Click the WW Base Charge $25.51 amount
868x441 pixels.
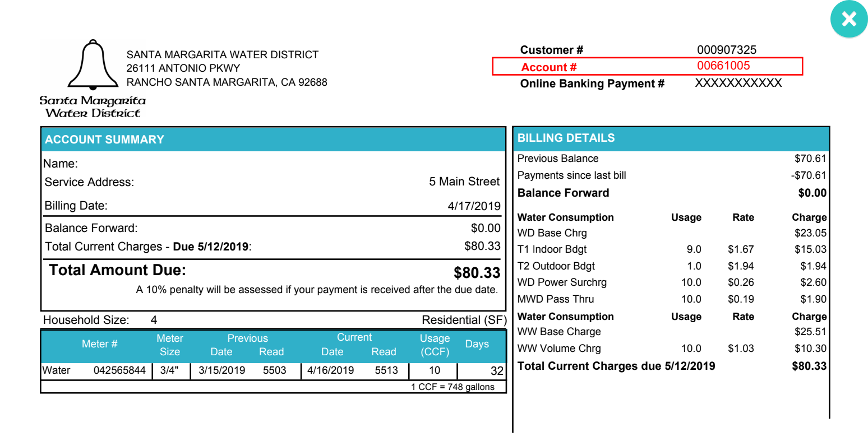click(810, 332)
